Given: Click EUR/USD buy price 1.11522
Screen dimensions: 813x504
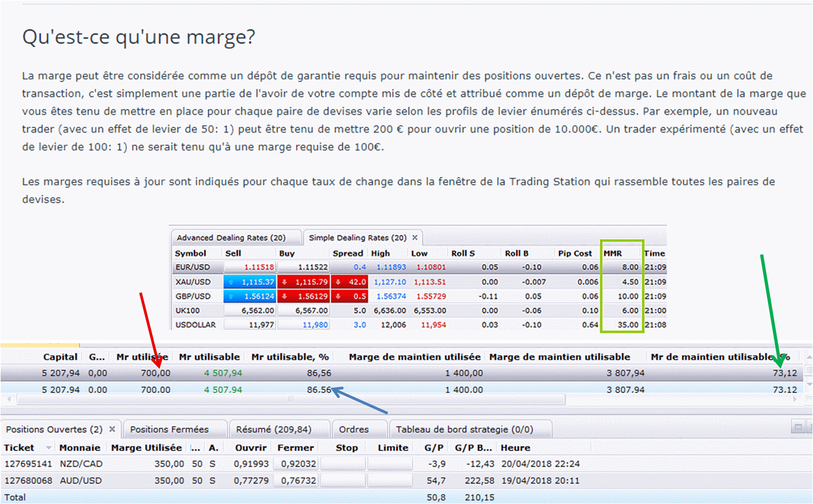Looking at the screenshot, I should click(304, 267).
